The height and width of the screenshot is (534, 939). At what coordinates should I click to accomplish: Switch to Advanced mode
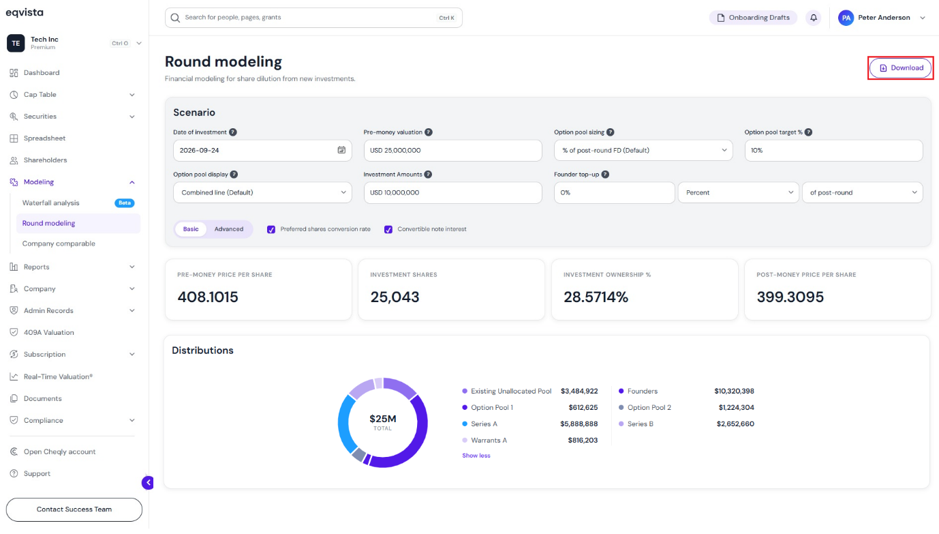coord(229,229)
